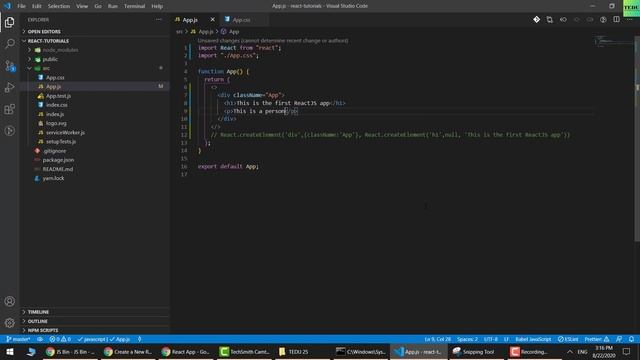The height and width of the screenshot is (360, 640).
Task: Click the Ln 9, Col 28 cursor position
Action: [x=438, y=339]
